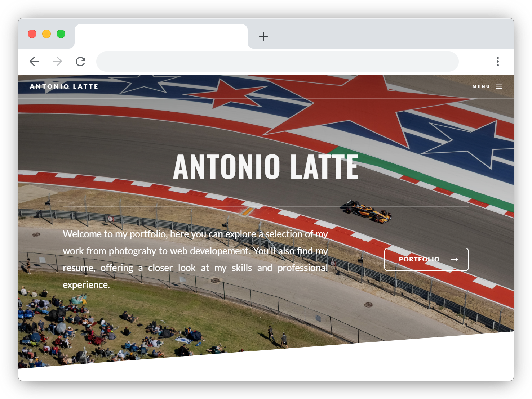Image resolution: width=532 pixels, height=399 pixels.
Task: Click the MENU label in the header
Action: click(x=481, y=86)
